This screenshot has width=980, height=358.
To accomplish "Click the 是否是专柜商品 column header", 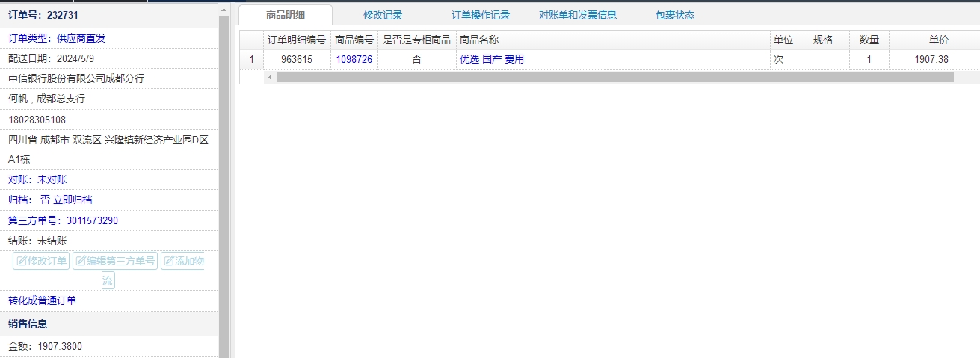I will 416,40.
